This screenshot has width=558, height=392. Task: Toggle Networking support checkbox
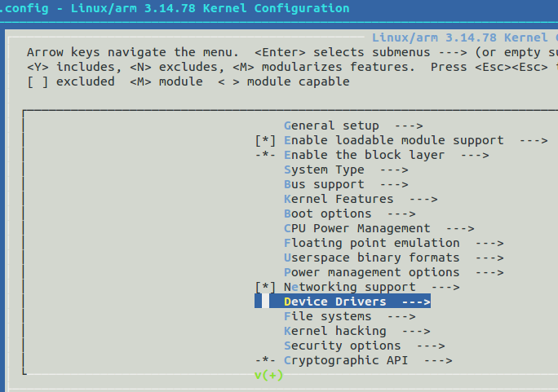(x=266, y=287)
